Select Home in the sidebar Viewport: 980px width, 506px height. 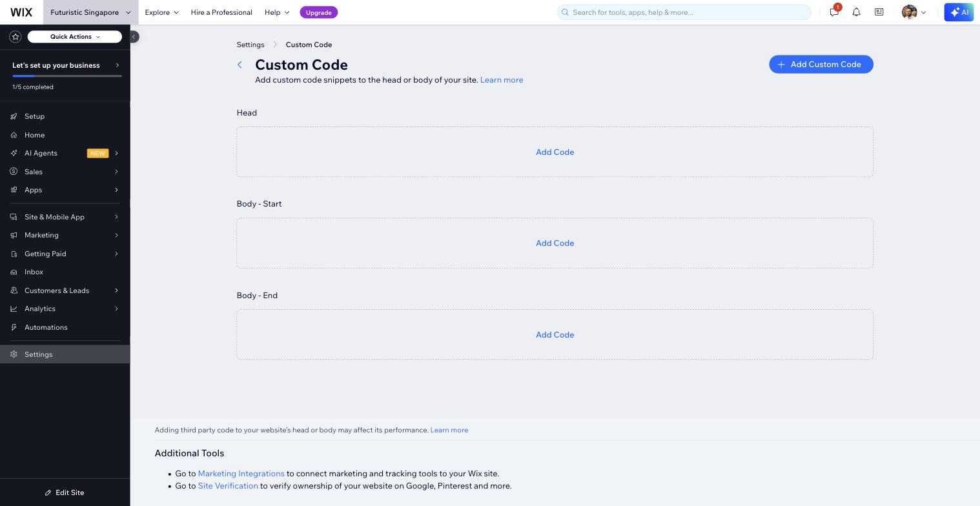(x=65, y=135)
